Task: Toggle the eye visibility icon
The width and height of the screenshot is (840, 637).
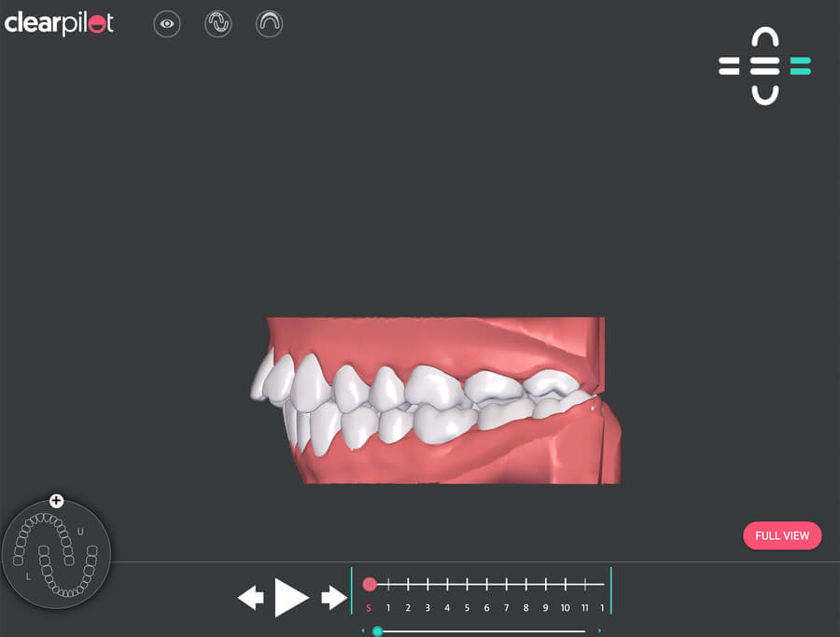Action: pyautogui.click(x=167, y=24)
